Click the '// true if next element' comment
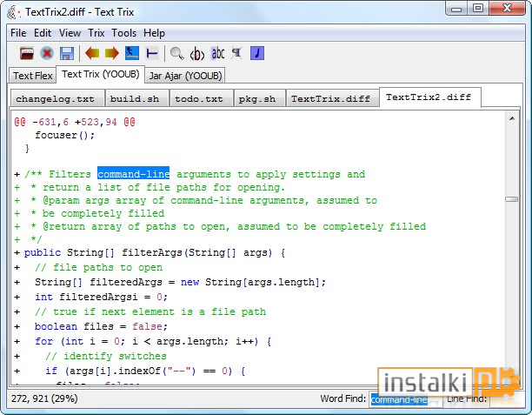532x415 pixels. (x=150, y=311)
